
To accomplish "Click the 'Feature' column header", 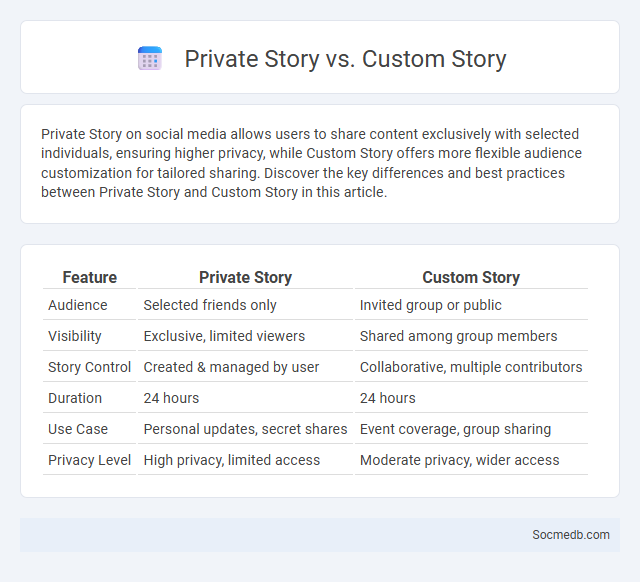I will pyautogui.click(x=89, y=278).
